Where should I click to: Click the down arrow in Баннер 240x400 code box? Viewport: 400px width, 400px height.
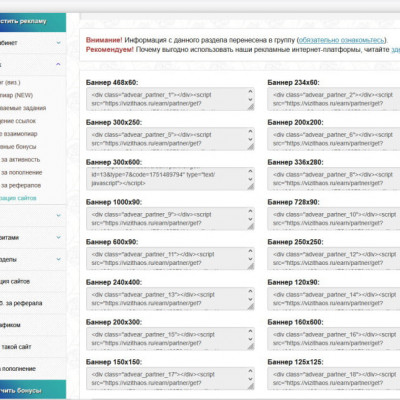[250, 299]
